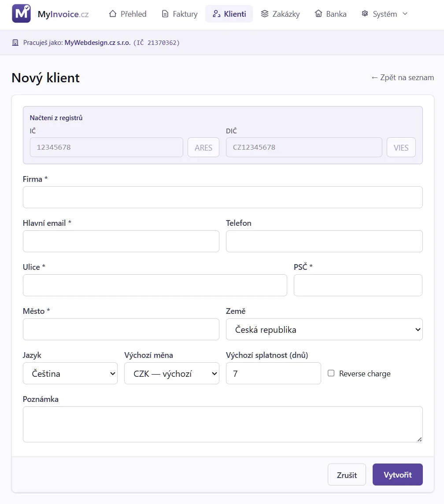Click the company building icon in banner
The image size is (444, 504).
tap(15, 43)
